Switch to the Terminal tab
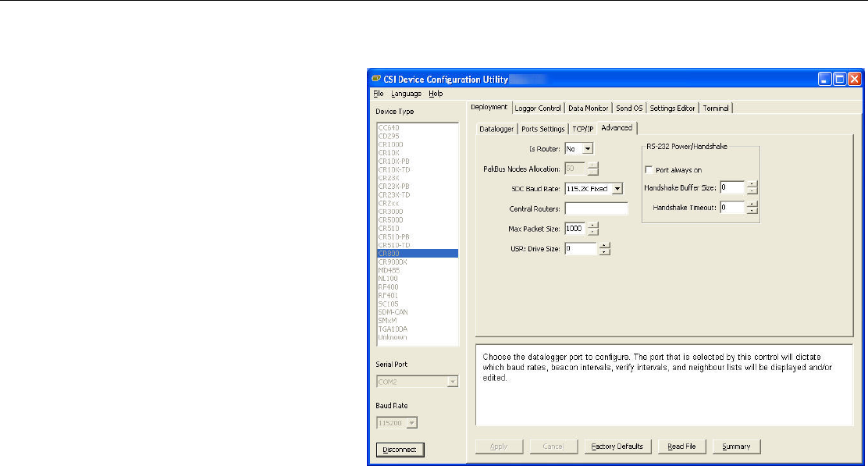Viewport: 868px width, 466px height. pyautogui.click(x=716, y=108)
